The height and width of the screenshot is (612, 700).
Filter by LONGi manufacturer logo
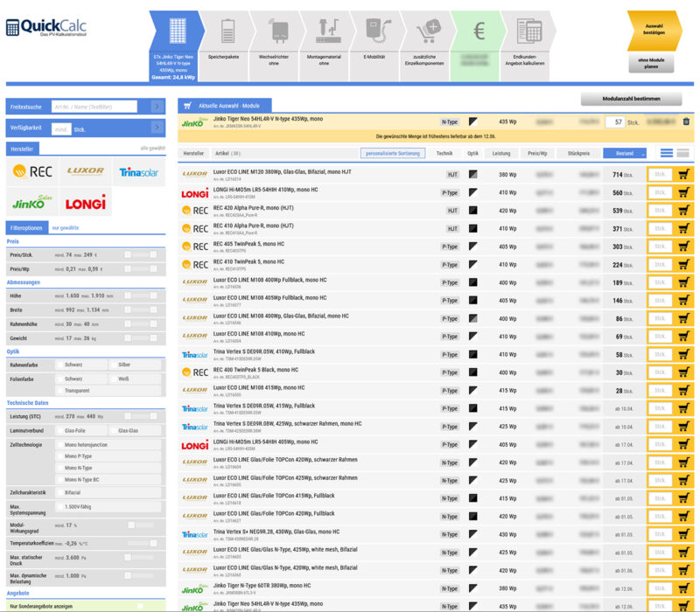(x=85, y=202)
